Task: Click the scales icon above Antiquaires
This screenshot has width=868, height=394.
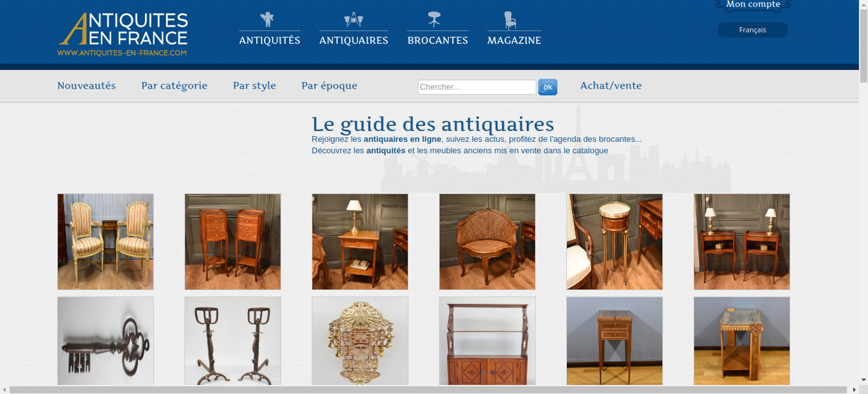Action: 353,20
